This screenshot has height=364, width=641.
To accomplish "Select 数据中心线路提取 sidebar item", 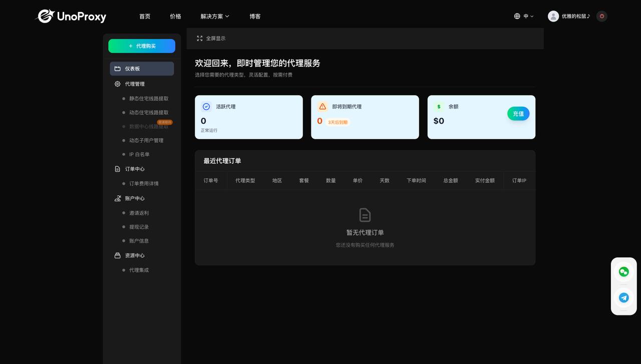I will (149, 127).
